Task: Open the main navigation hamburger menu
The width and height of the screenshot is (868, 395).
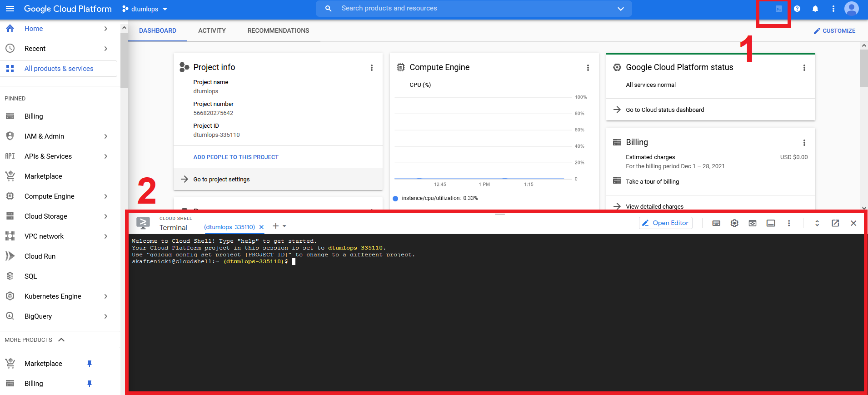Action: (x=10, y=9)
